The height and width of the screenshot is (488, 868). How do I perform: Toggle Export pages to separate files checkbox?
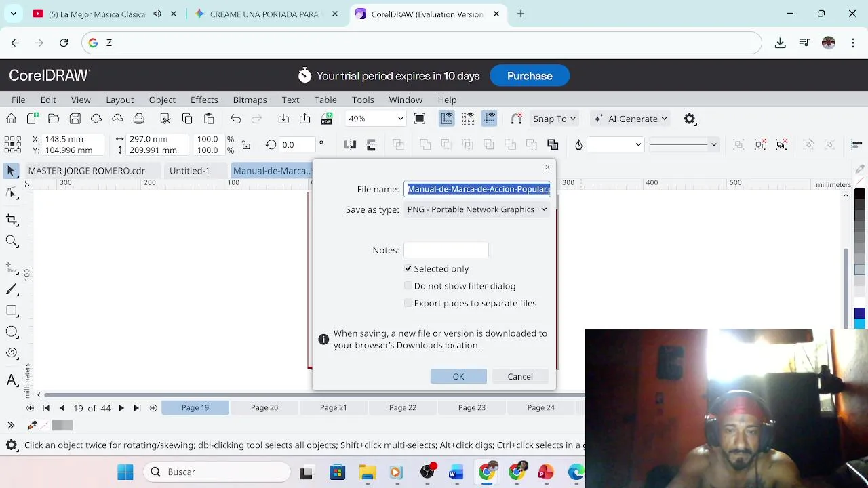[408, 303]
